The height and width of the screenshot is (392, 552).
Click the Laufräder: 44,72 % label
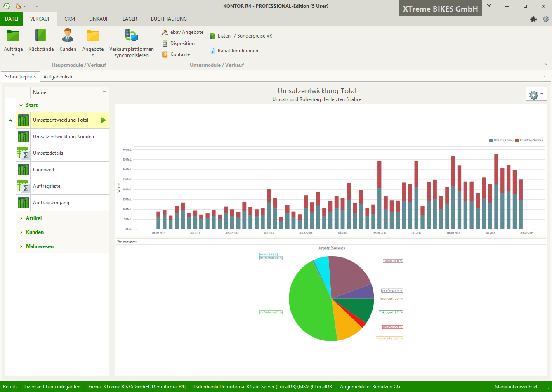[x=271, y=312]
